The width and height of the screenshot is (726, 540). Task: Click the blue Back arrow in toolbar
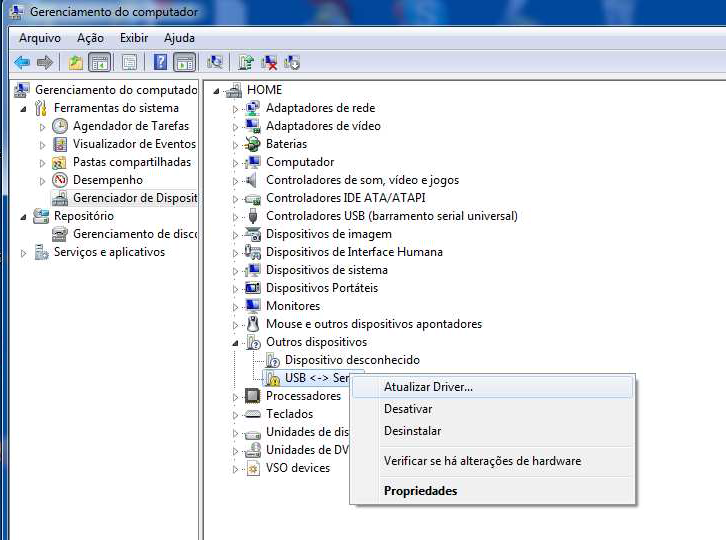[x=21, y=62]
